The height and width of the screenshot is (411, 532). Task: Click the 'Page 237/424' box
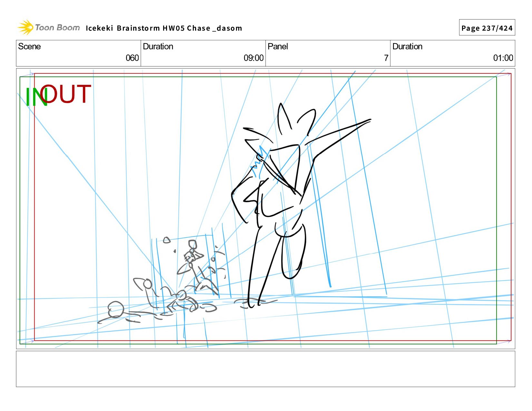(x=487, y=28)
